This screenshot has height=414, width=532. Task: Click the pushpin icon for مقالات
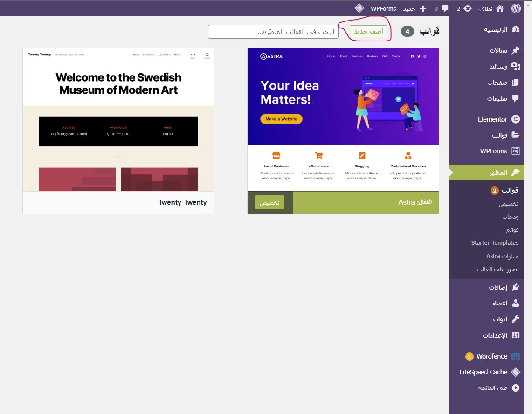(516, 50)
